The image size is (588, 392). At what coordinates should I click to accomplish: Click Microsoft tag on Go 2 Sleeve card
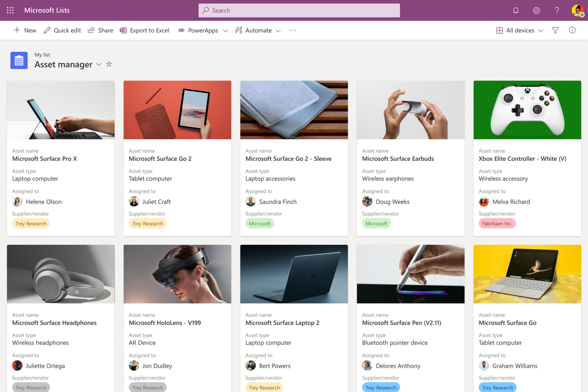[x=260, y=223]
